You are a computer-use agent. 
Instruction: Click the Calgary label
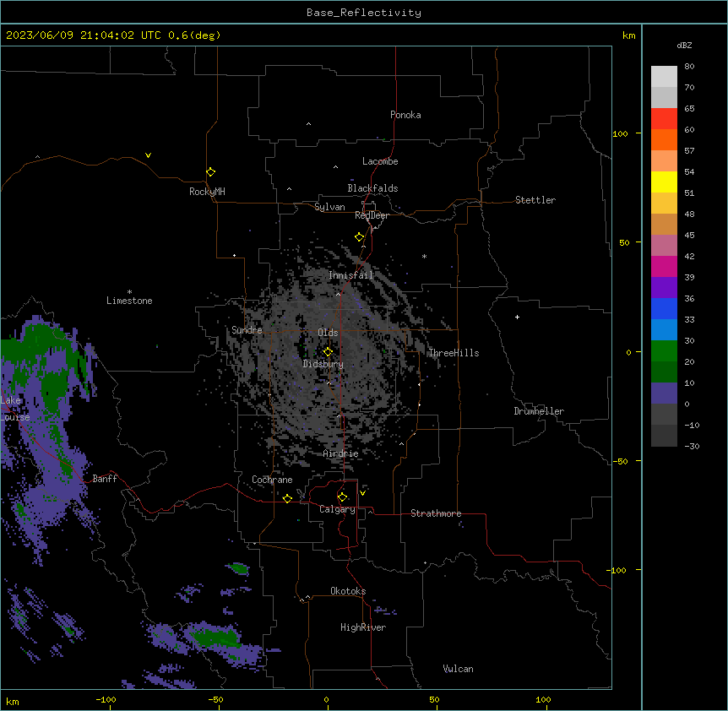(x=337, y=509)
